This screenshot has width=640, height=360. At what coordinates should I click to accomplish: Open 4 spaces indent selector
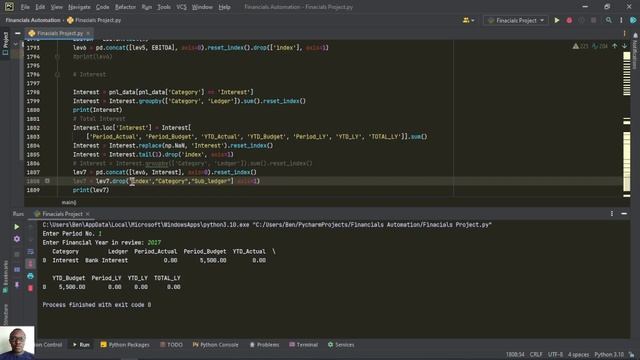(578, 354)
